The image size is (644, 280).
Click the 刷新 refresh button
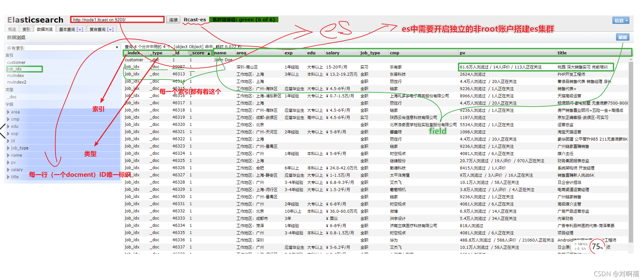623,37
